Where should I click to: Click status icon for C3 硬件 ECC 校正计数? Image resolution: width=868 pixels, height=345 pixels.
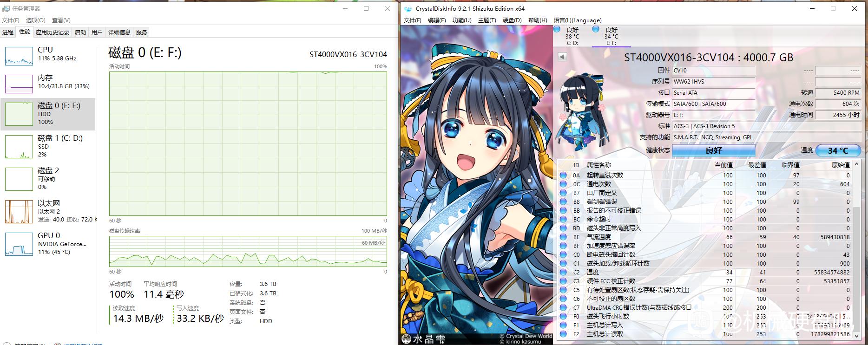click(563, 281)
